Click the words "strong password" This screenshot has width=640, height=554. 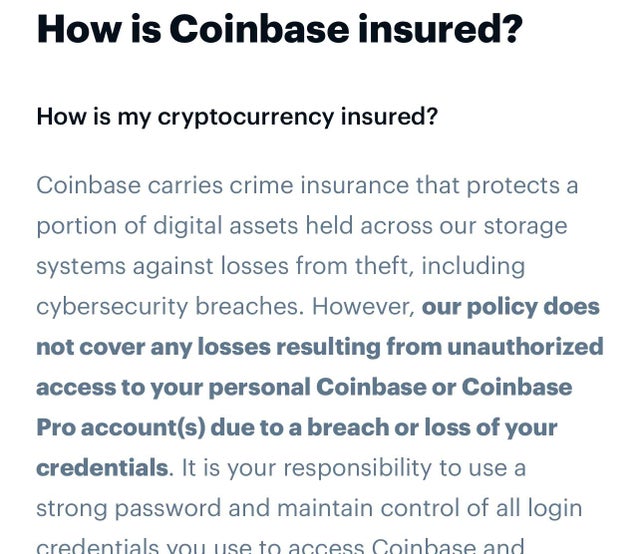coord(129,508)
